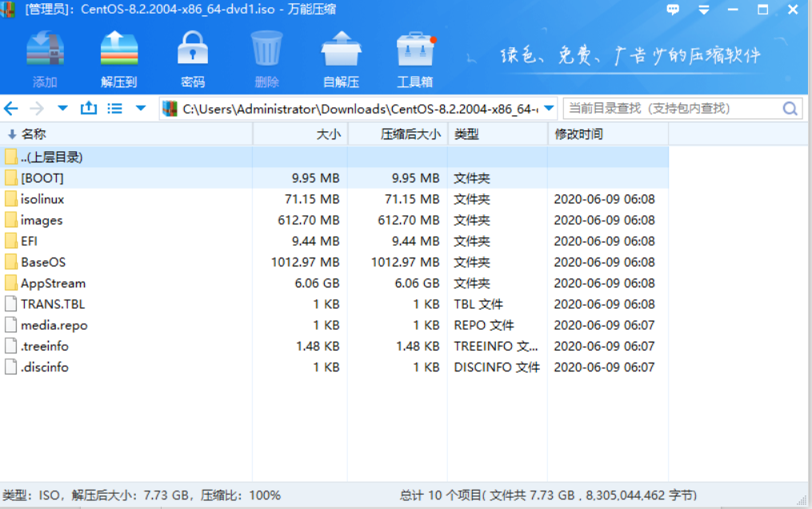This screenshot has height=509, width=812.
Task: Click the TRANS.TBL file icon
Action: point(11,304)
